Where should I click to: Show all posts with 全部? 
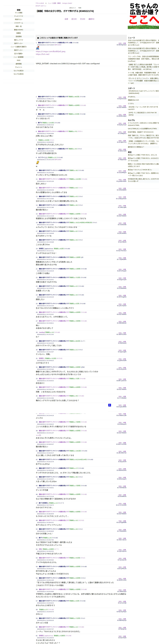click(x=66, y=19)
